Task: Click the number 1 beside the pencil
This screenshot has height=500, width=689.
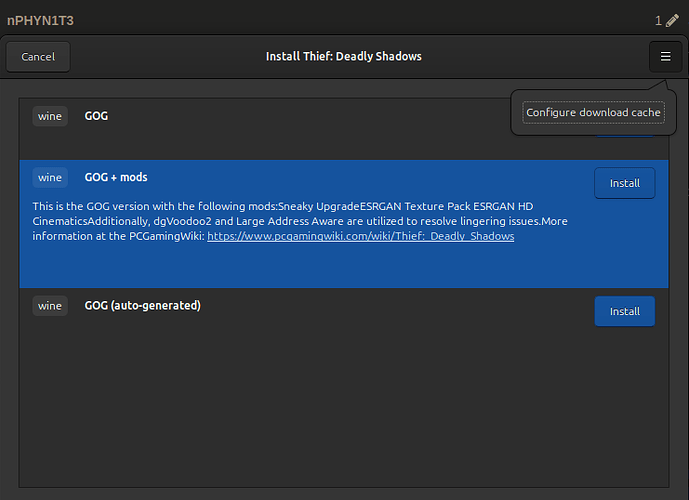Action: [x=658, y=20]
